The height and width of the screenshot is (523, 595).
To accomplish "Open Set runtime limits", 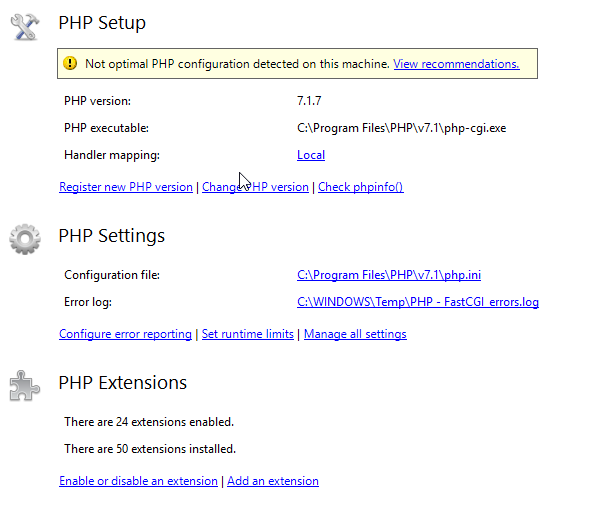I will coord(248,334).
